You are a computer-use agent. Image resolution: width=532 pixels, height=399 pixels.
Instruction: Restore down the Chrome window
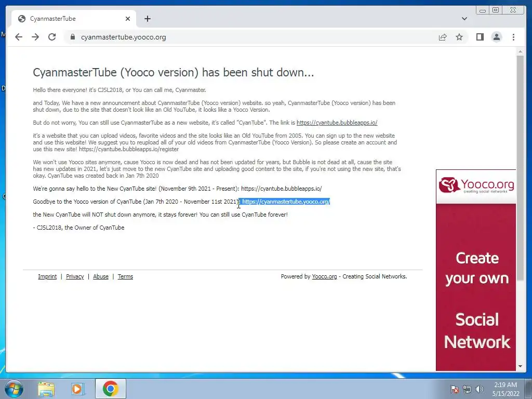[x=496, y=10]
